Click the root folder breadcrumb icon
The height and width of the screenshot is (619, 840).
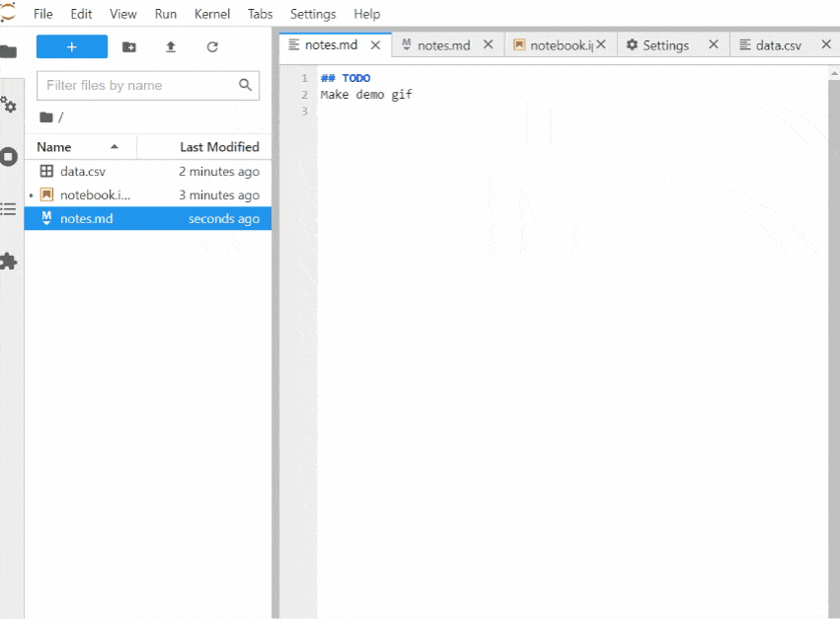point(46,116)
